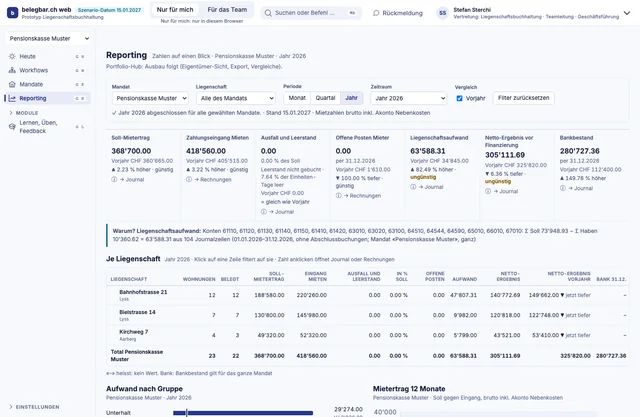This screenshot has width=640, height=417.
Task: Open Heute in the sidebar
Action: click(47, 56)
